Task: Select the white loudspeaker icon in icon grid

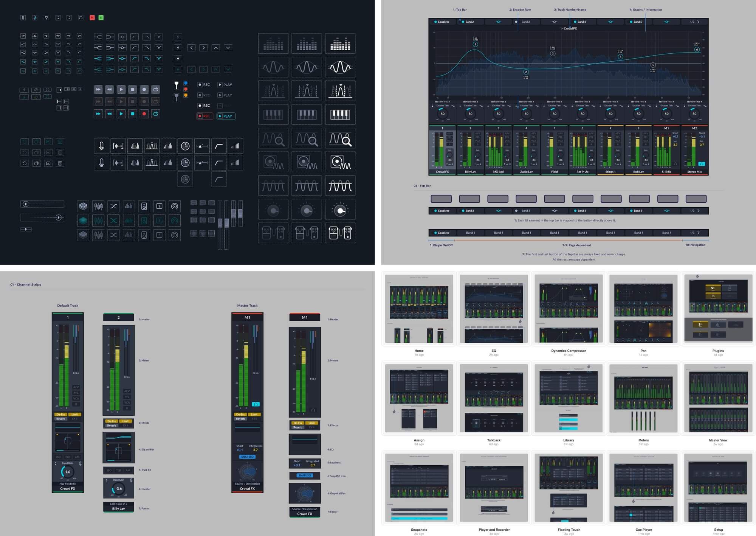Action: coord(144,206)
